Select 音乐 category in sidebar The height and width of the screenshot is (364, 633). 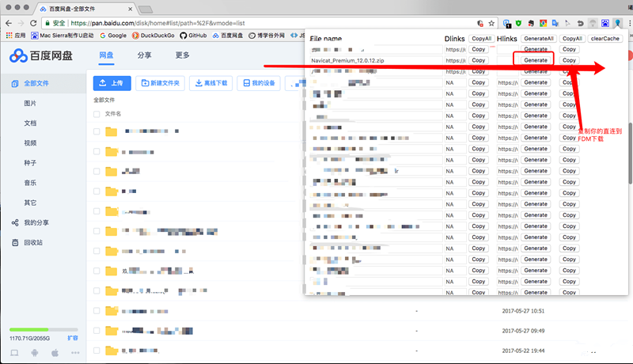[x=30, y=183]
